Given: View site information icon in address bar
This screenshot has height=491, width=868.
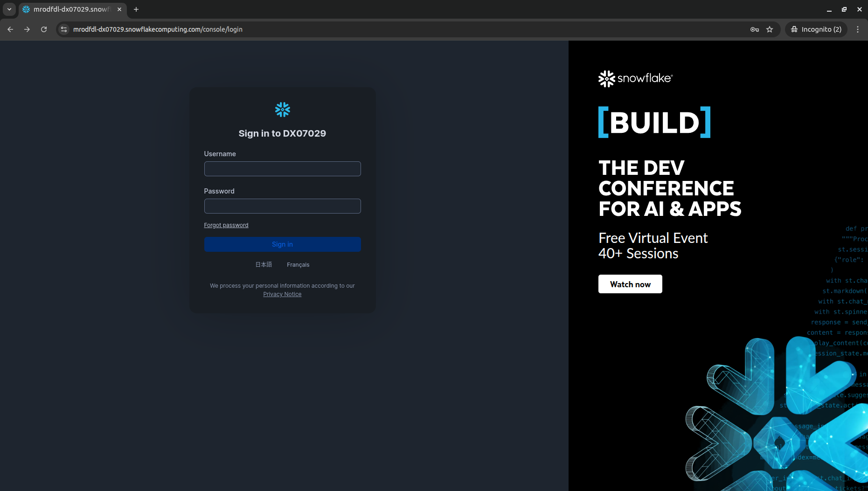Looking at the screenshot, I should 64,29.
